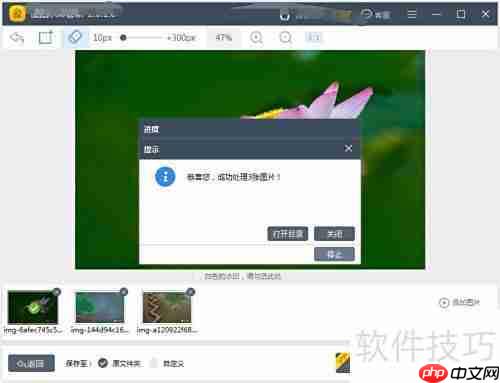Click the zoom out magnifier icon
The height and width of the screenshot is (383, 500).
pyautogui.click(x=285, y=38)
